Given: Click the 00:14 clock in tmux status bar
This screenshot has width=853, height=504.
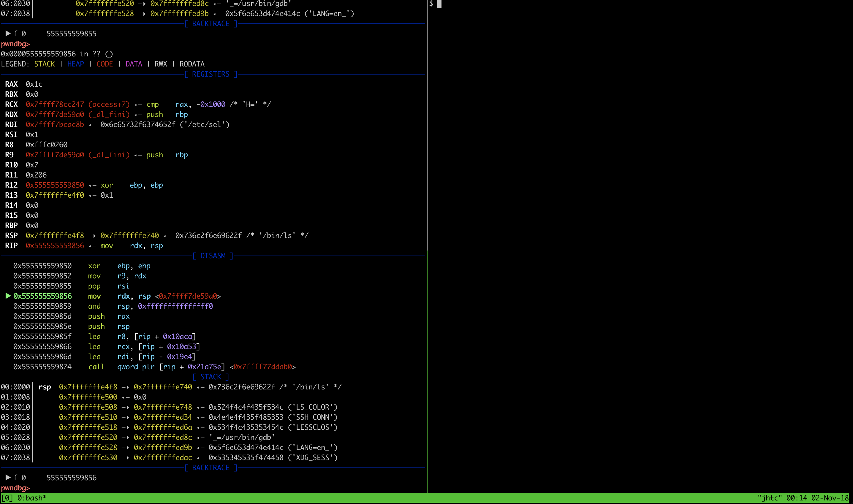Looking at the screenshot, I should [x=797, y=498].
